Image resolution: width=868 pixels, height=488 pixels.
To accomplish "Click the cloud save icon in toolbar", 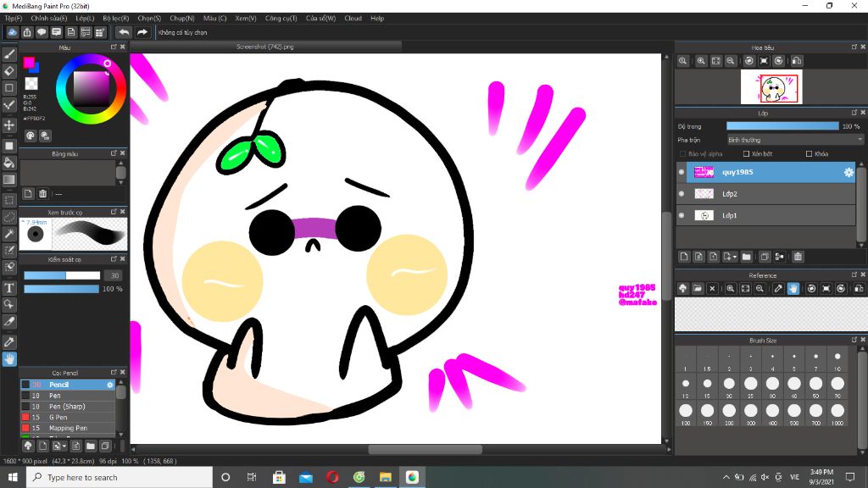I will pos(12,33).
